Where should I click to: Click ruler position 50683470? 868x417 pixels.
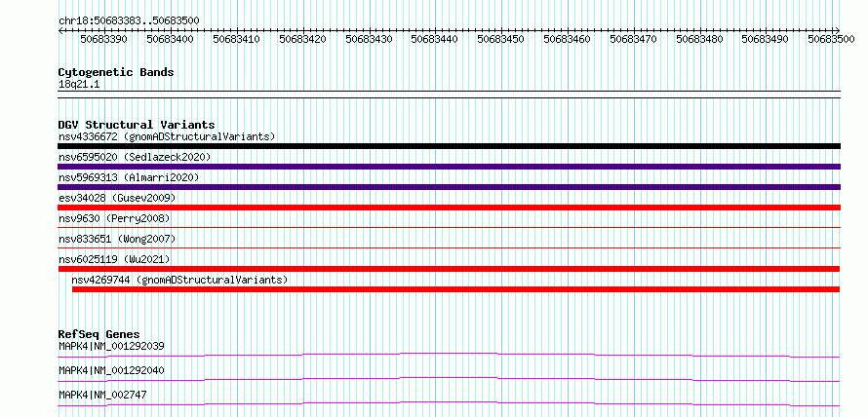[x=633, y=39]
